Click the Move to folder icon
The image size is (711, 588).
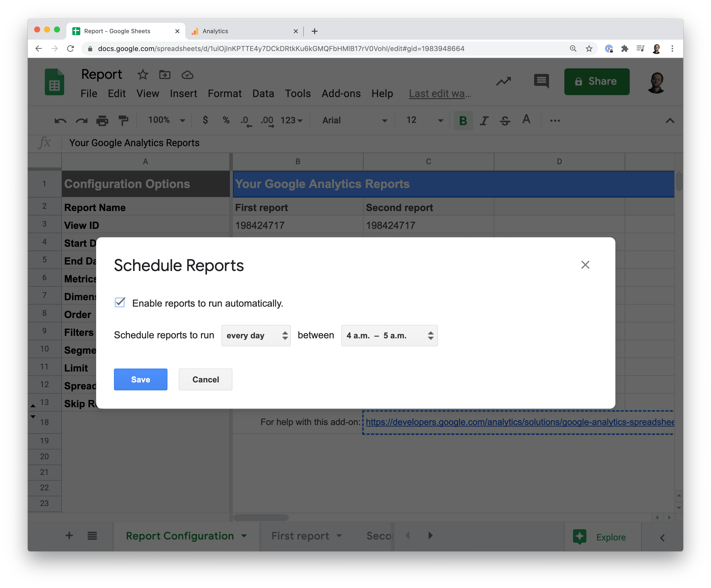(164, 75)
